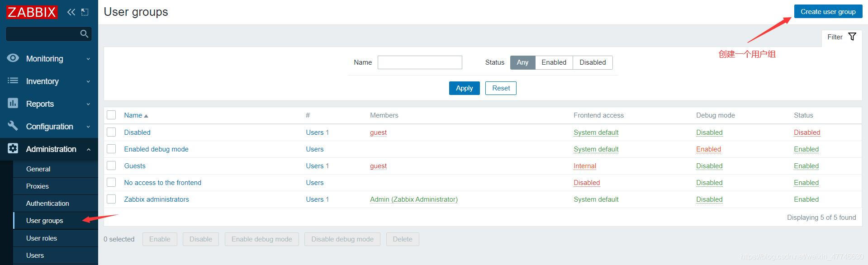
Task: Check the box for Zabbix administrators
Action: point(111,199)
